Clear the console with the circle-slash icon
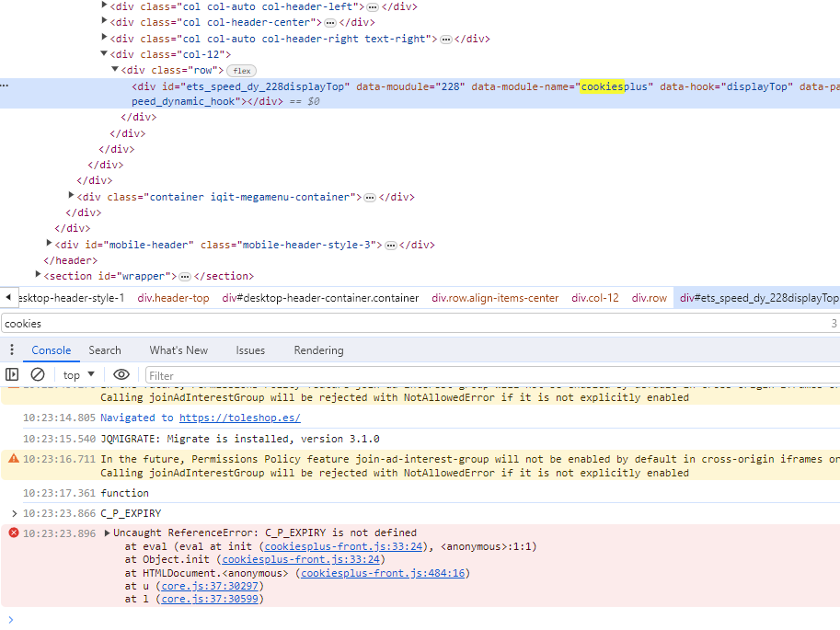 (x=38, y=374)
